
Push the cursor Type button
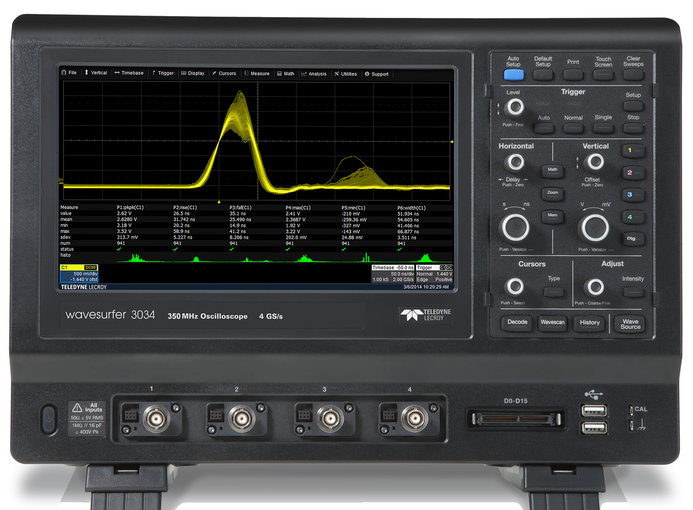554,292
